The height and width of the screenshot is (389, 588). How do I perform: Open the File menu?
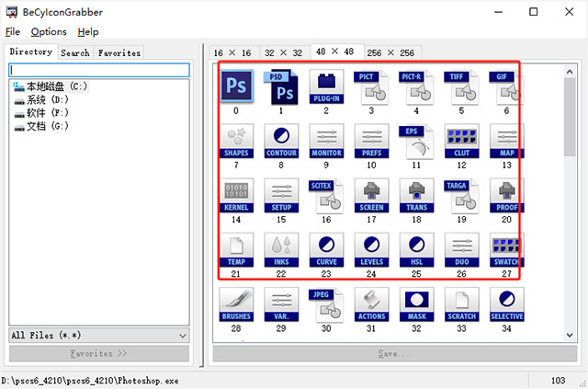(13, 31)
